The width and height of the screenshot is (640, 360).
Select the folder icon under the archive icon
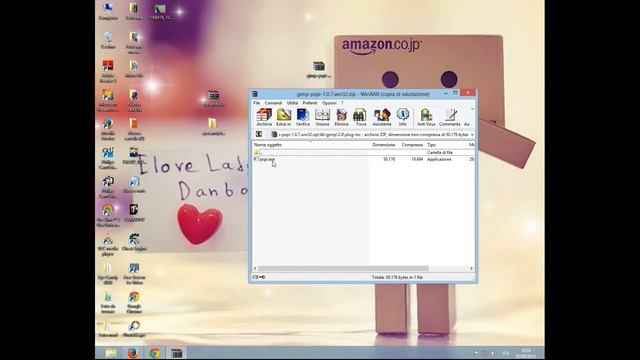213,127
